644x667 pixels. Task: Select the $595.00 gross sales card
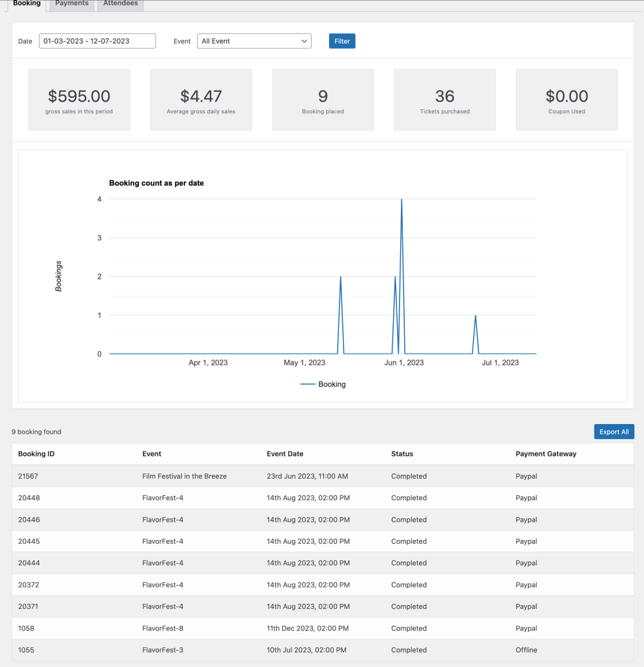[x=79, y=100]
